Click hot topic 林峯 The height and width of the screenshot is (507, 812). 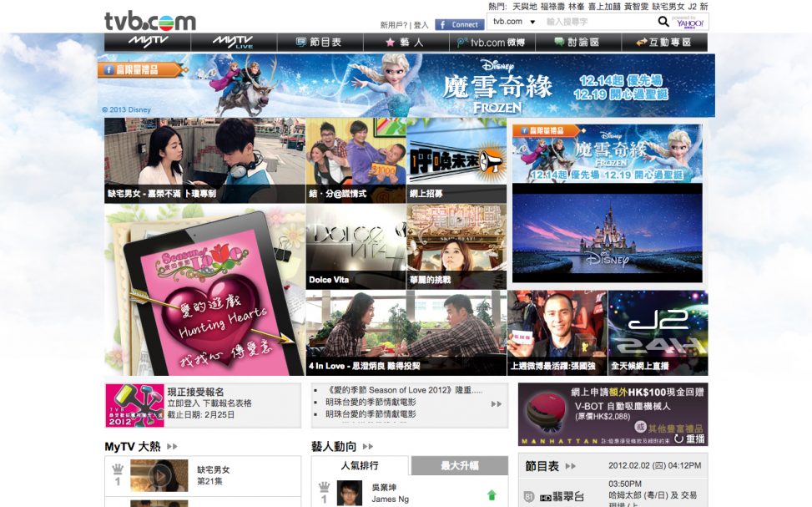(577, 7)
